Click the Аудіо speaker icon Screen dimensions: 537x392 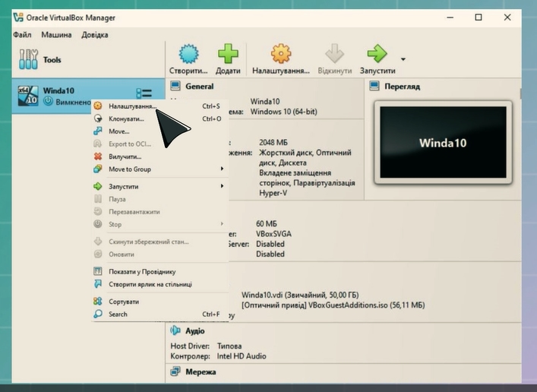tap(175, 330)
